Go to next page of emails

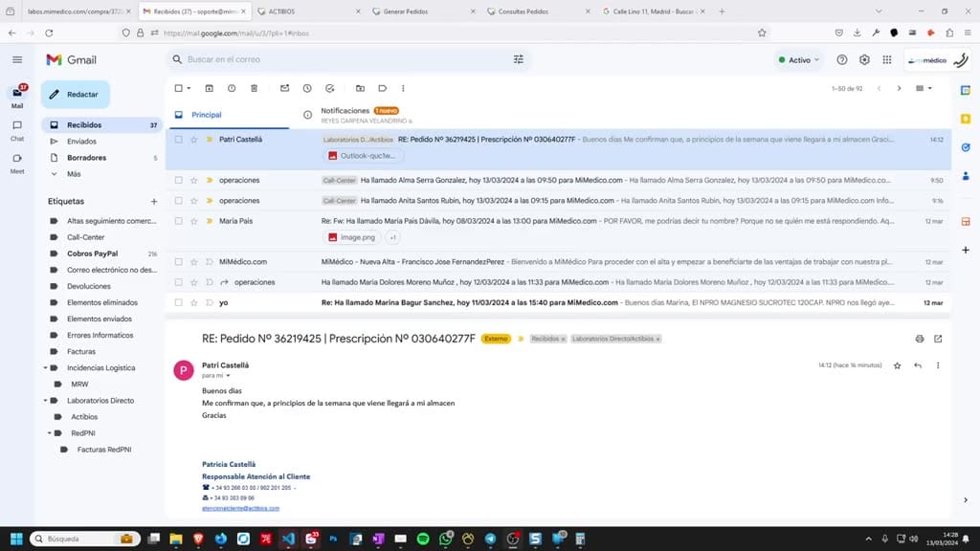(899, 89)
